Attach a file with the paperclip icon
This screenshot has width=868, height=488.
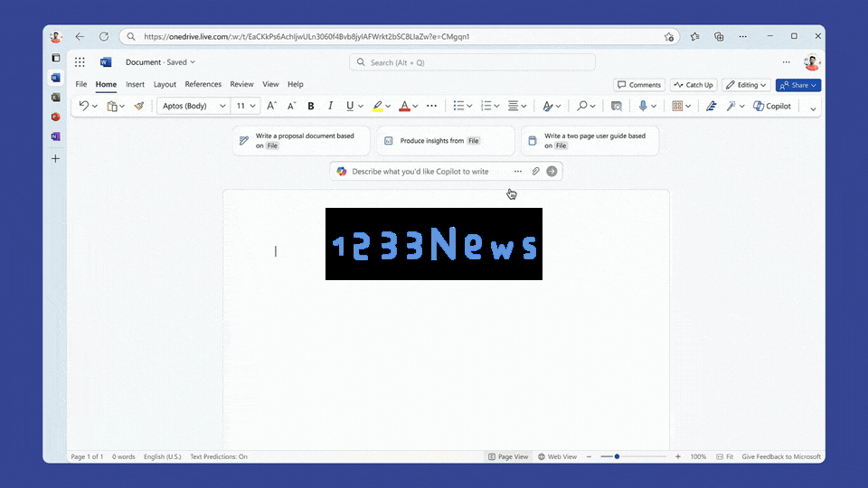(x=535, y=172)
